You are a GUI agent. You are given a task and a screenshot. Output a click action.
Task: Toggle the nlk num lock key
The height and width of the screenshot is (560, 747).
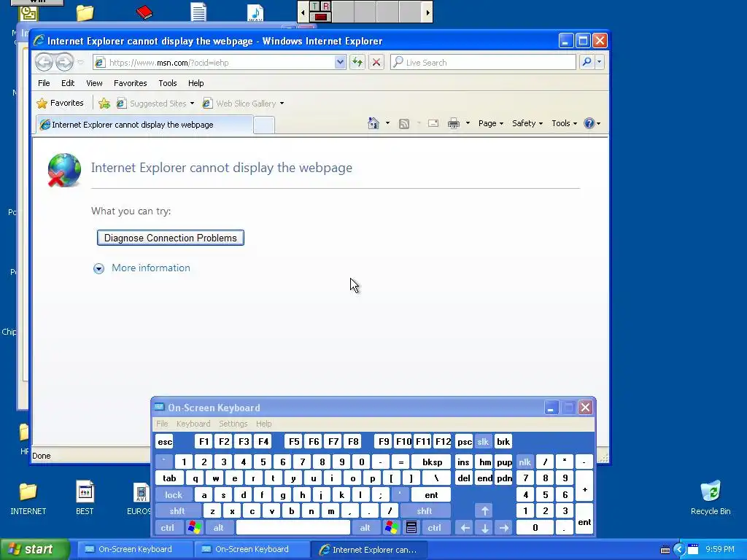pyautogui.click(x=525, y=462)
